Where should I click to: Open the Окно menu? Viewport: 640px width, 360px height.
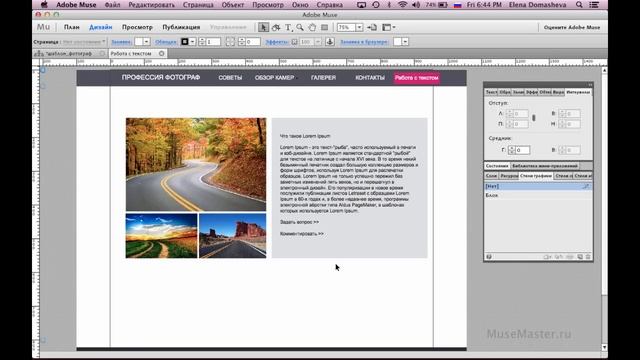click(x=300, y=5)
